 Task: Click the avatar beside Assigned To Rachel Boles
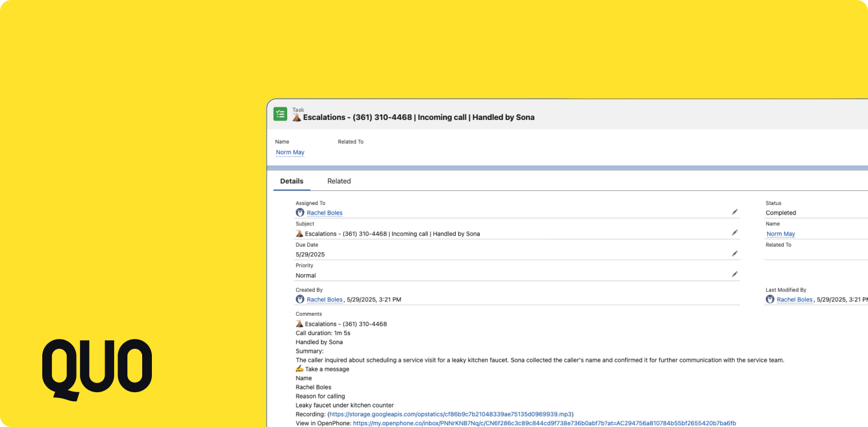point(300,212)
